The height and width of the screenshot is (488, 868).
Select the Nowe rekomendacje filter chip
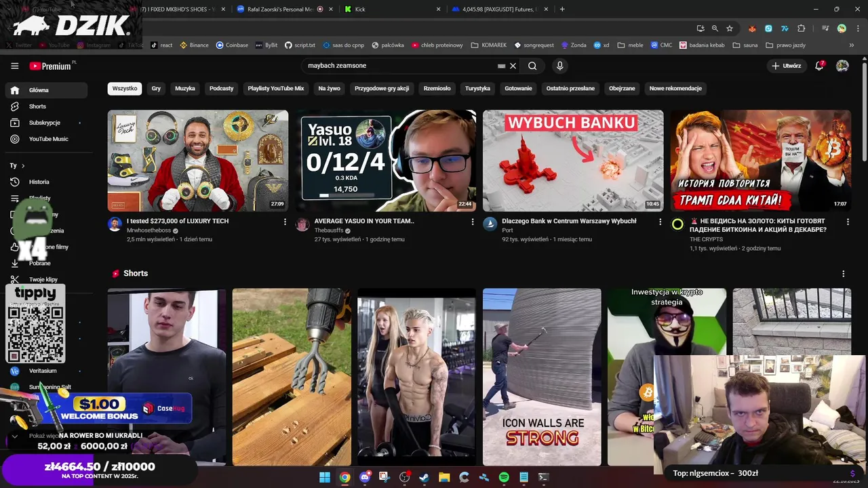tap(675, 88)
